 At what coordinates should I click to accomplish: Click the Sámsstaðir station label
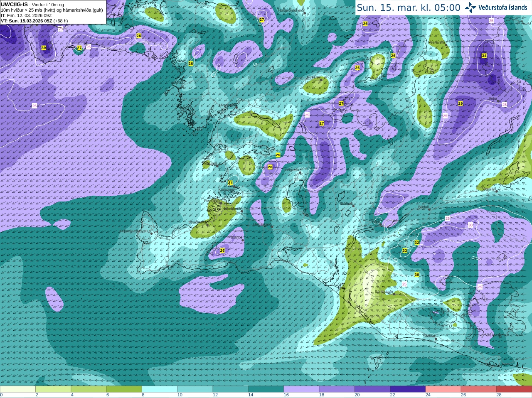[384, 292]
